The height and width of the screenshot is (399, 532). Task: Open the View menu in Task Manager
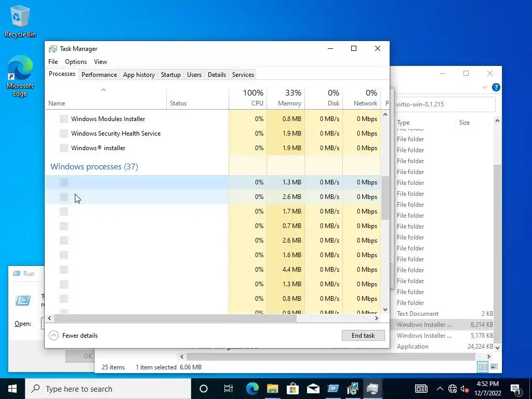(100, 62)
